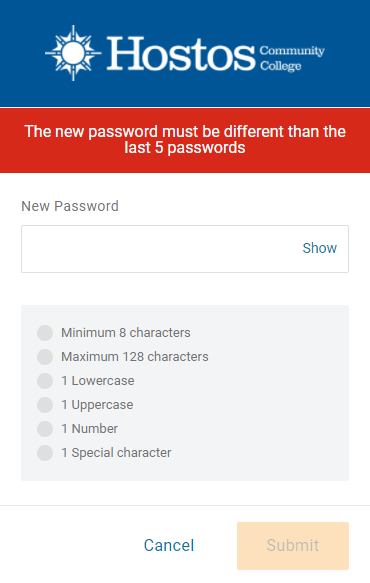Show the password text
The width and height of the screenshot is (370, 583).
(319, 248)
